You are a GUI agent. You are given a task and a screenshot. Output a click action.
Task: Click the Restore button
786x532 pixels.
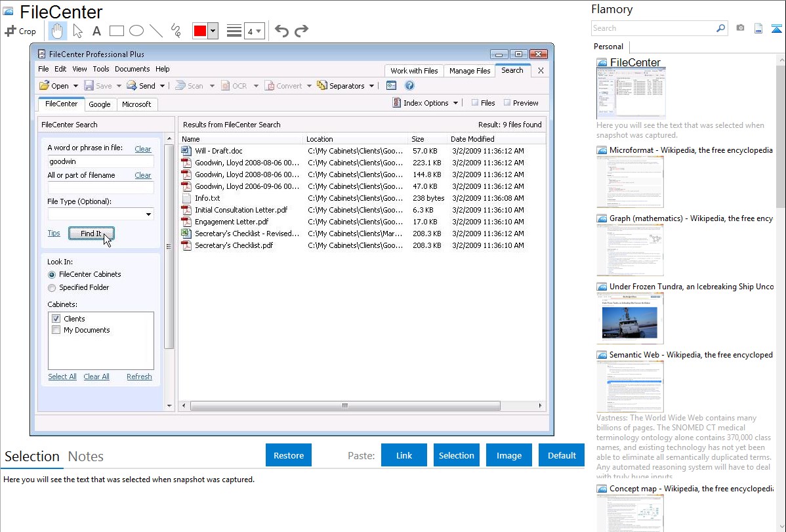(289, 455)
